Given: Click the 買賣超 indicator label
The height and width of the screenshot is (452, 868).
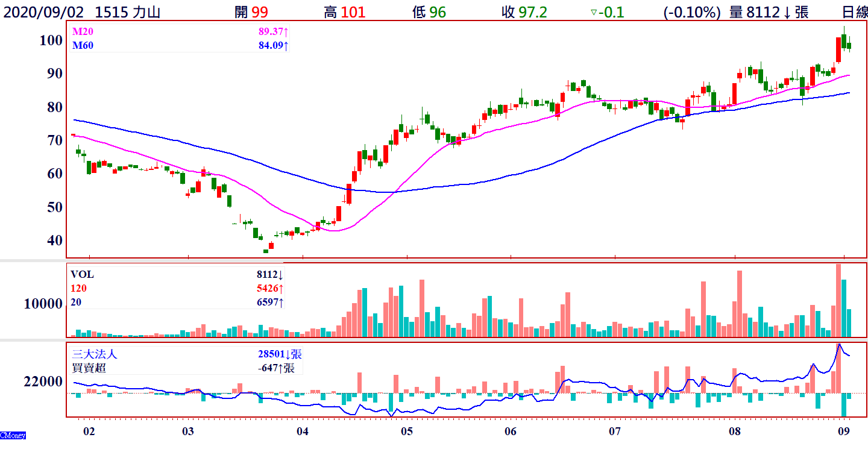Looking at the screenshot, I should pyautogui.click(x=89, y=368).
